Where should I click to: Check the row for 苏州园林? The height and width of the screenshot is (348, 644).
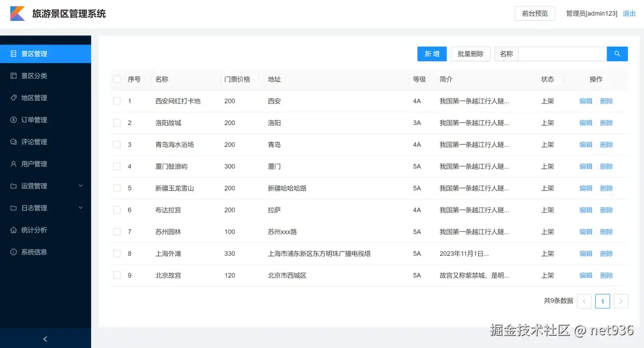[x=117, y=232]
